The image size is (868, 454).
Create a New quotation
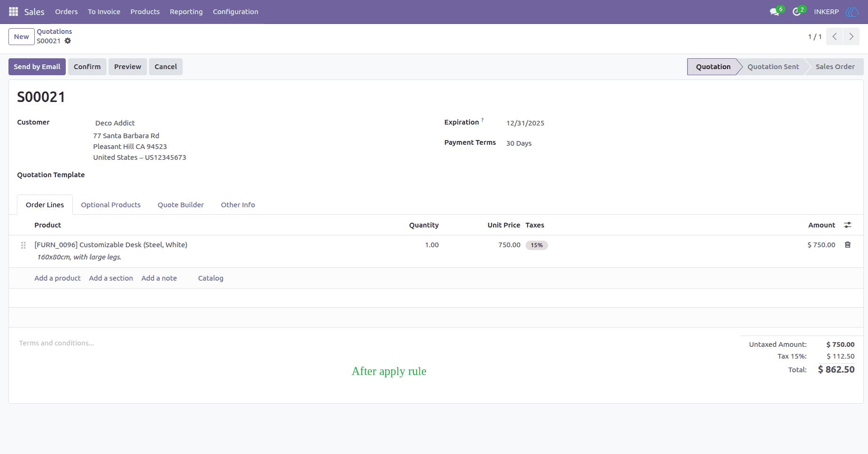(x=22, y=37)
